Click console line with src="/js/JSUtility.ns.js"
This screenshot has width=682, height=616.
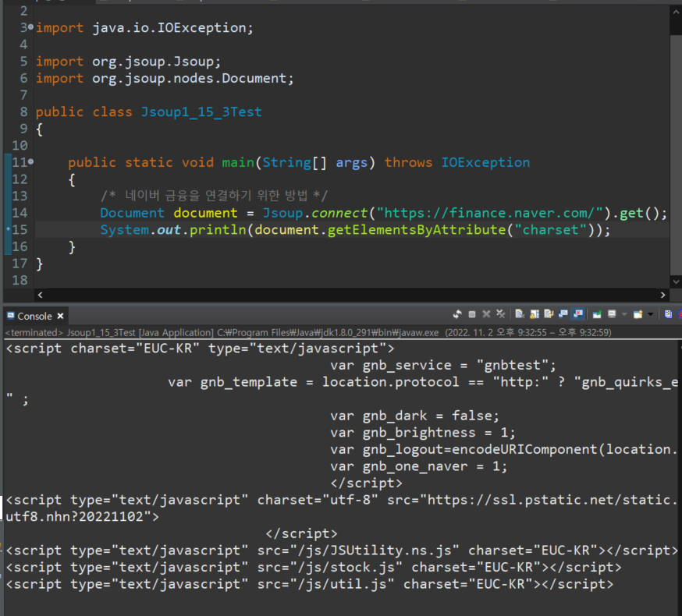[342, 551]
